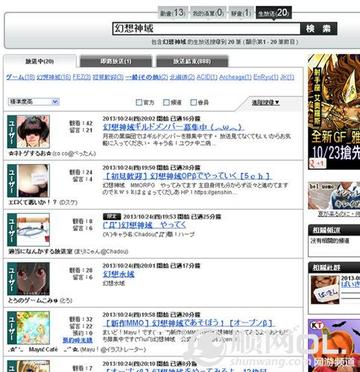The width and height of the screenshot is (360, 372).
Task: Switch to the upcoming broadcasts (1) tab
Action: [116, 61]
